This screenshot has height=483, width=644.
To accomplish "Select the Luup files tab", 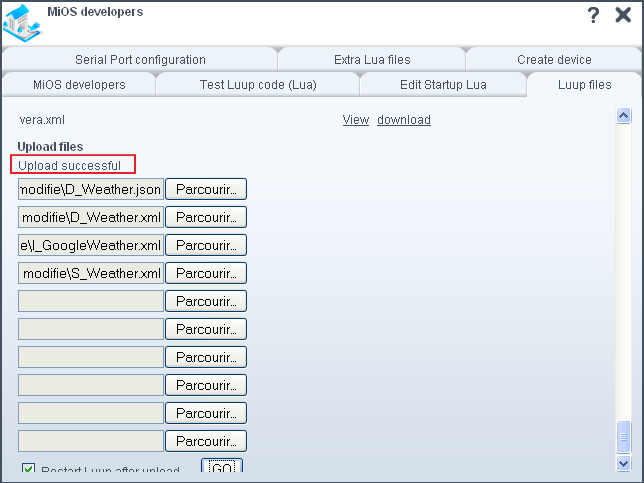I will [x=584, y=85].
